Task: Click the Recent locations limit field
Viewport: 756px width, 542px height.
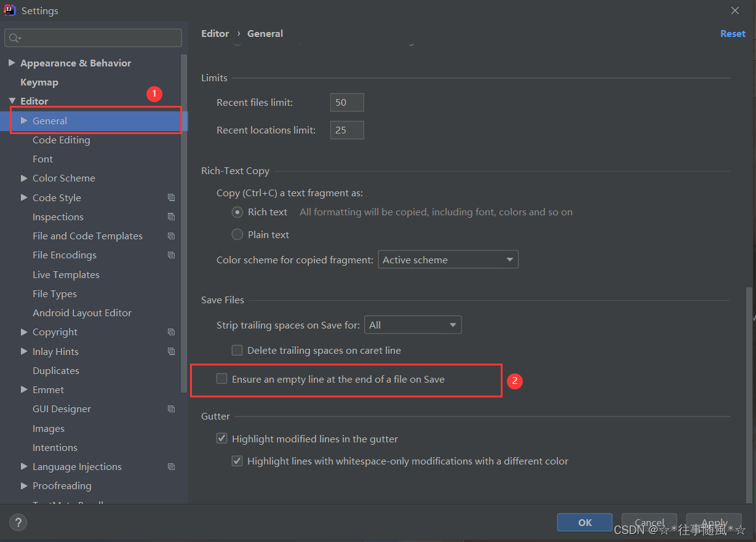Action: coord(347,130)
